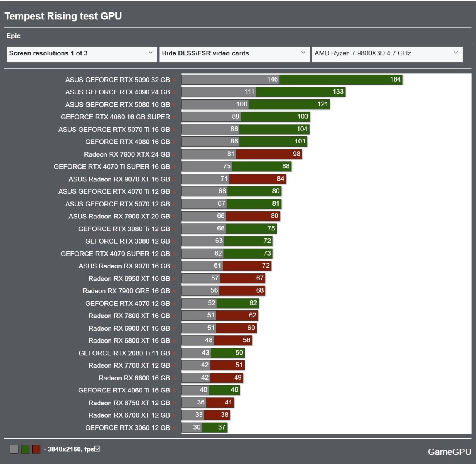Click the 98 fps value on RX 7900 XTX bar
Viewport: 476px width, 464px height.
(296, 154)
